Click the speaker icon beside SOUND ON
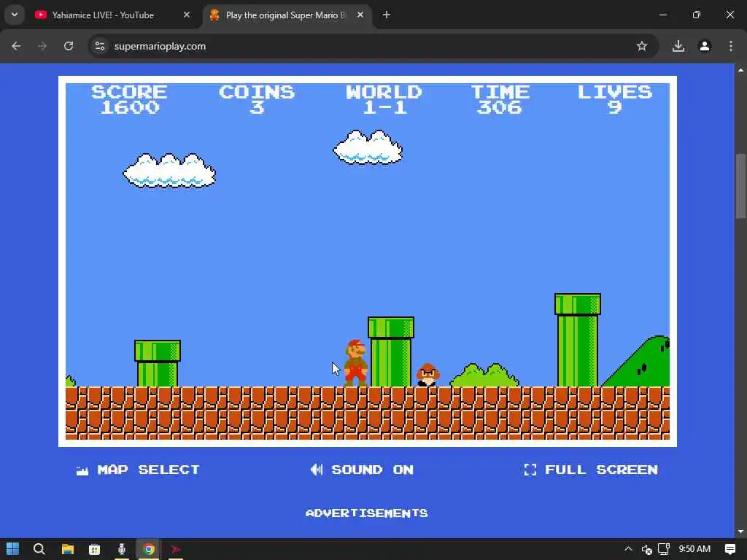Viewport: 747px width, 560px height. coord(317,470)
